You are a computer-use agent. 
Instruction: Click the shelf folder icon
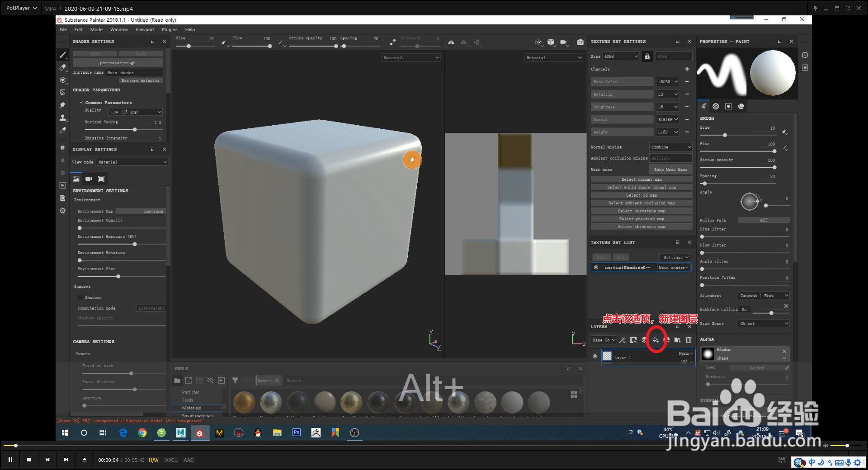(x=177, y=381)
